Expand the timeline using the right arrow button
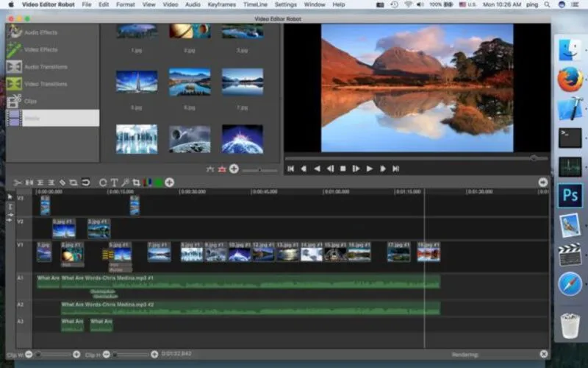Screen dimensions: 588x368 click(x=543, y=182)
